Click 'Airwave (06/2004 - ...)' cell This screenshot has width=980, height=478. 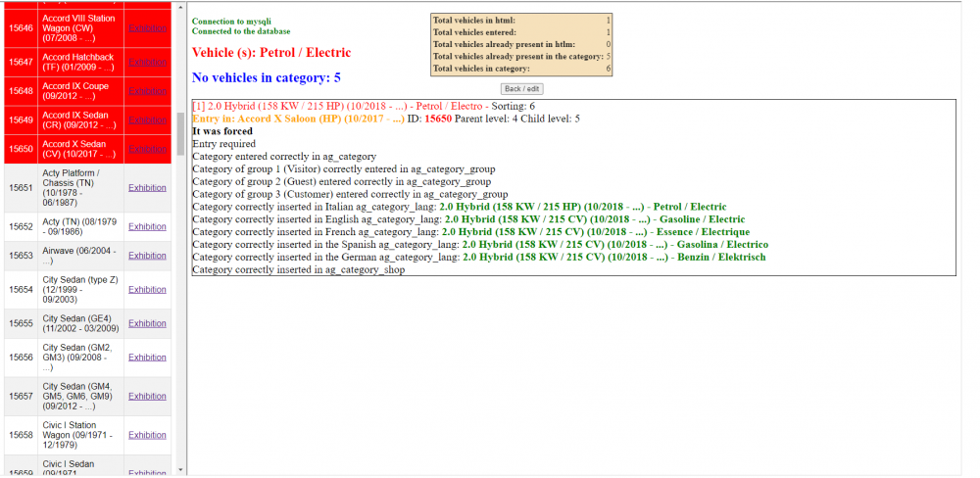point(80,256)
